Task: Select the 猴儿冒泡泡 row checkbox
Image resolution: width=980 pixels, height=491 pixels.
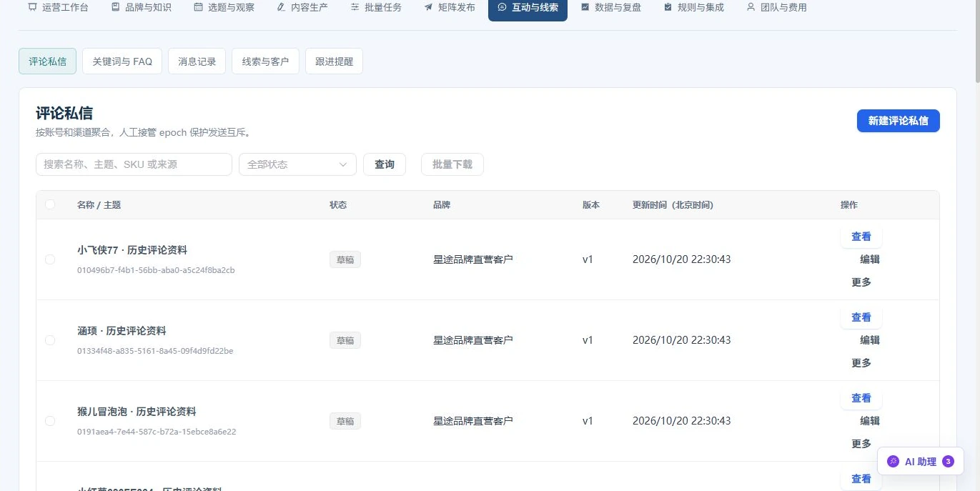Action: click(x=50, y=421)
